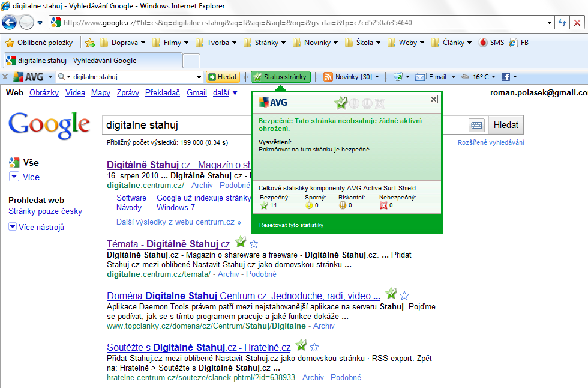Image resolution: width=588 pixels, height=388 pixels.
Task: Add page to favorites bar star icon
Action: [x=90, y=43]
